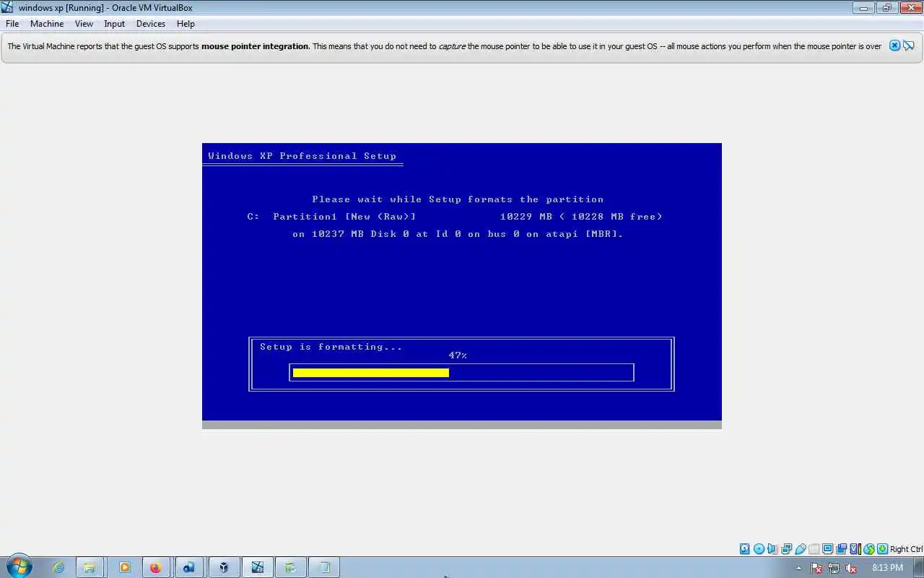Screen dimensions: 924x578
Task: Open the Machine menu
Action: pyautogui.click(x=47, y=24)
